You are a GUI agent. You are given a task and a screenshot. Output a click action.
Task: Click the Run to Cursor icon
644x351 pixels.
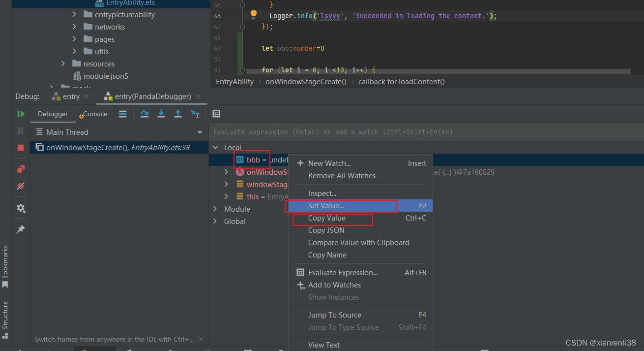195,114
